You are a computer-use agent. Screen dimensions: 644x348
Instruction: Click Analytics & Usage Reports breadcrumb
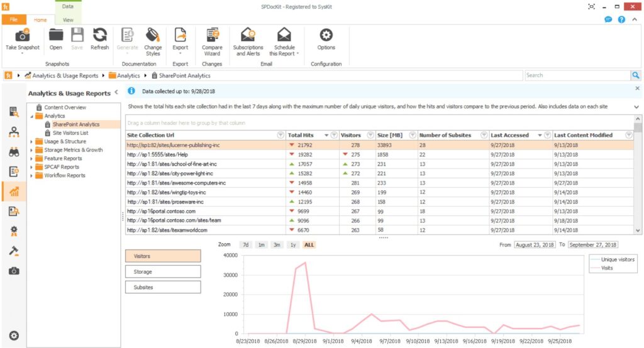point(65,75)
